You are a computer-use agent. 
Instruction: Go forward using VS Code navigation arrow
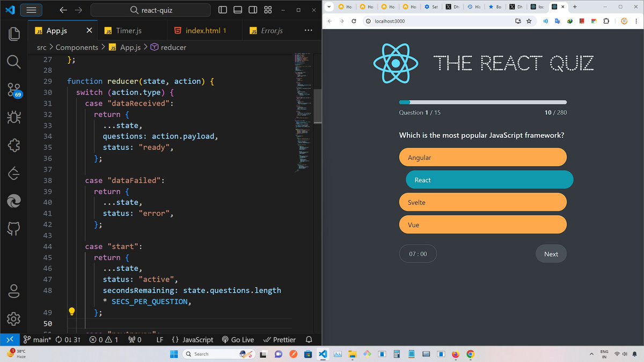(x=78, y=10)
